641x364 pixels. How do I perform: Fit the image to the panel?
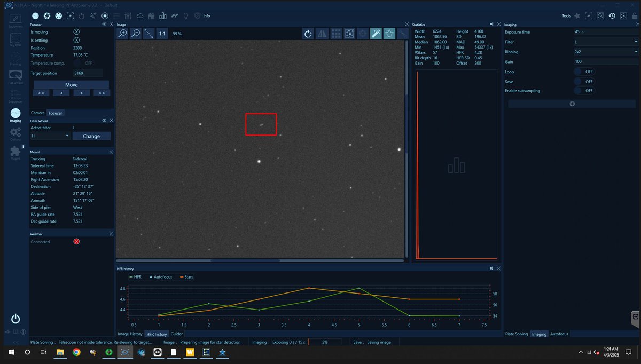pyautogui.click(x=149, y=34)
